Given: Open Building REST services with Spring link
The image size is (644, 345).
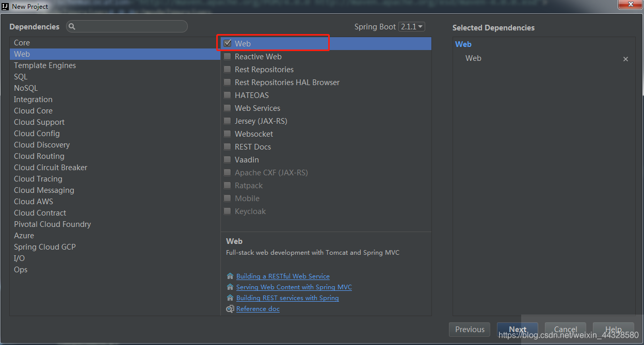Looking at the screenshot, I should coord(287,298).
